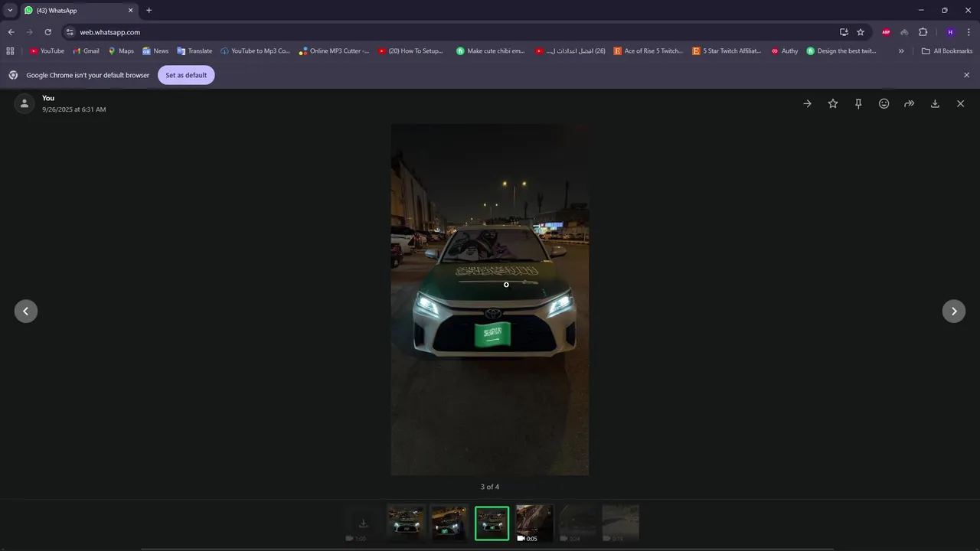Open the Chrome extensions puzzle icon
Screen dimensions: 980x551
point(923,32)
